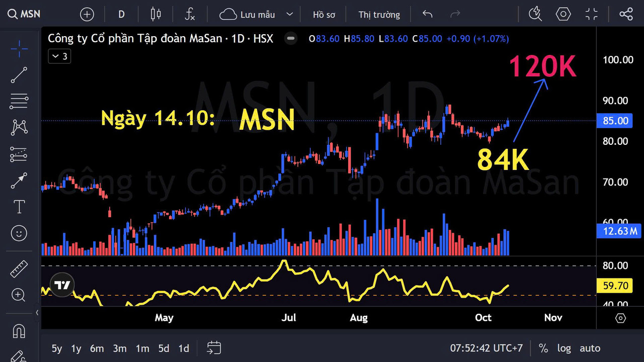The image size is (644, 362).
Task: Select the zoom in tool
Action: point(19,295)
